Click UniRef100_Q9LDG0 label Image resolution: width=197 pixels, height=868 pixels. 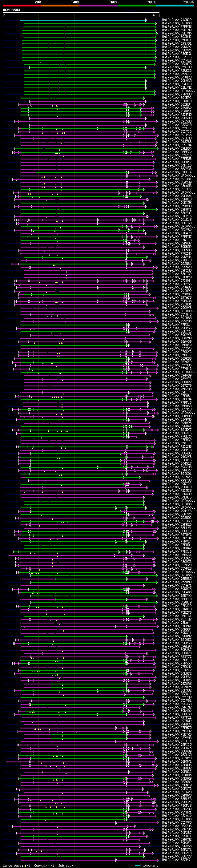click(177, 149)
